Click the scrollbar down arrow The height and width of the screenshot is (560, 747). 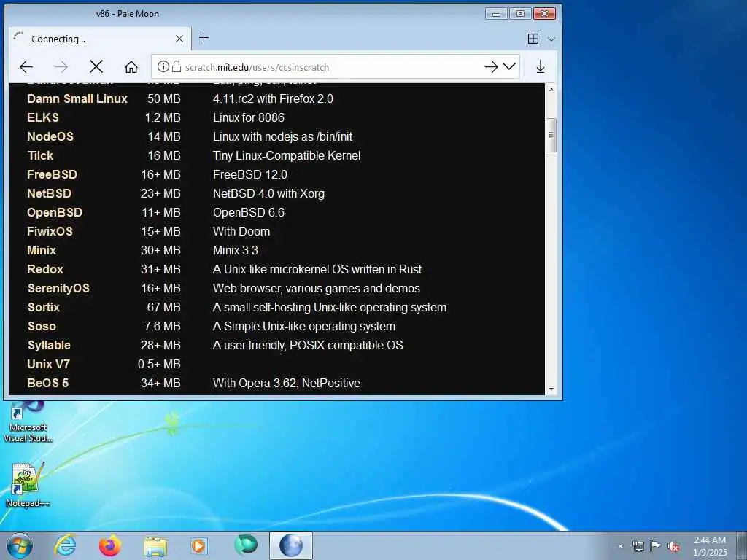pos(551,389)
